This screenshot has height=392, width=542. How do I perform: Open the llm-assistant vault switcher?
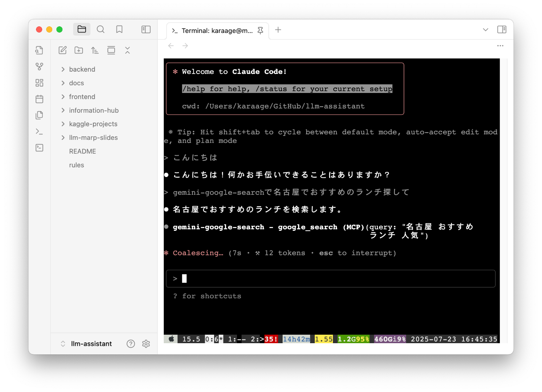[x=86, y=344]
